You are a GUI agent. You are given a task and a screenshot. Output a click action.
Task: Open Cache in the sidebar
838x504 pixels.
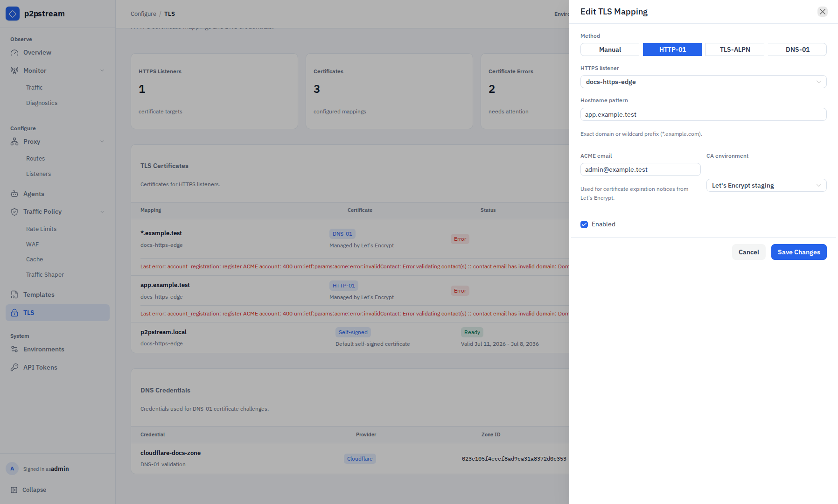(x=34, y=259)
